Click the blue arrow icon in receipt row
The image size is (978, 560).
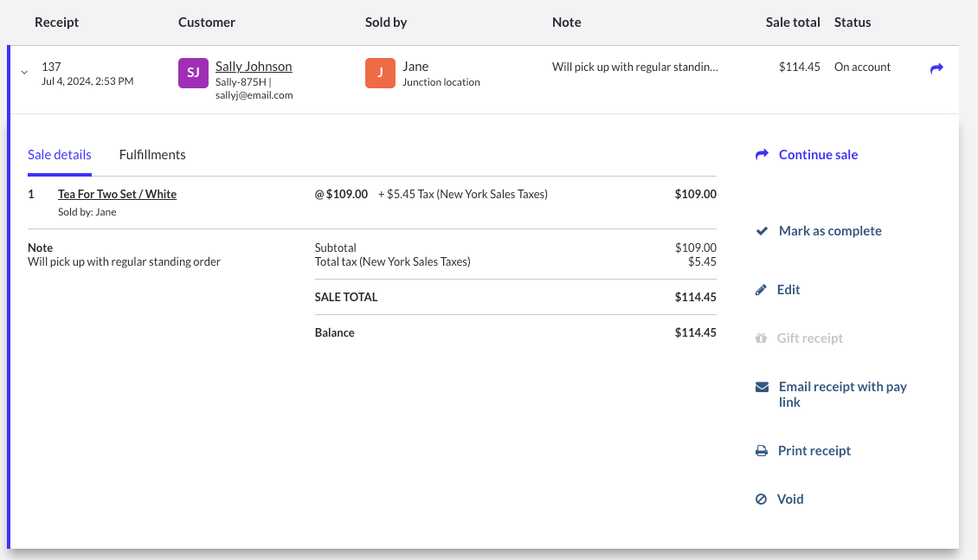point(936,68)
